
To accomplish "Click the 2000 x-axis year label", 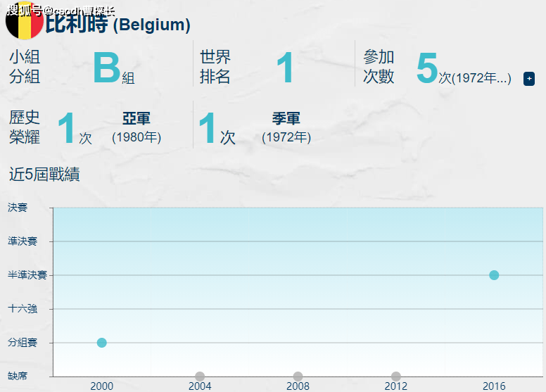I will click(x=102, y=386).
